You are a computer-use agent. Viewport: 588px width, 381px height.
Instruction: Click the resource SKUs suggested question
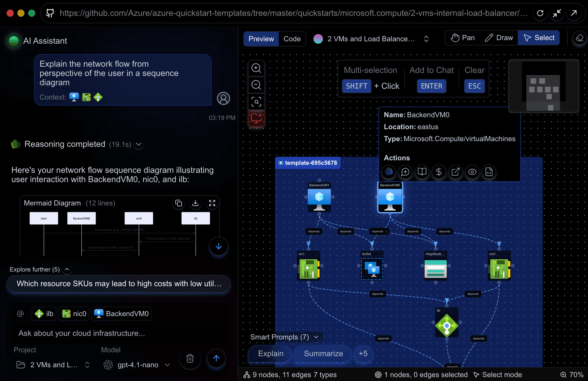tap(119, 284)
